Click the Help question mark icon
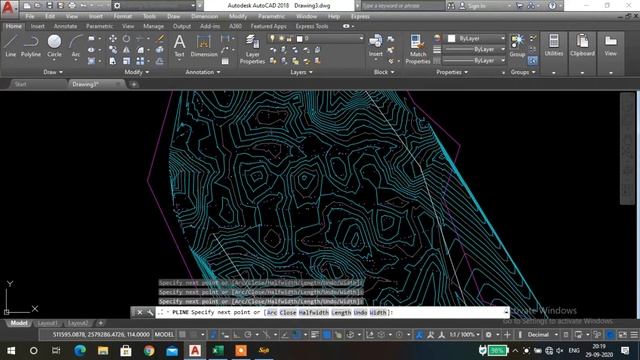 [552, 6]
